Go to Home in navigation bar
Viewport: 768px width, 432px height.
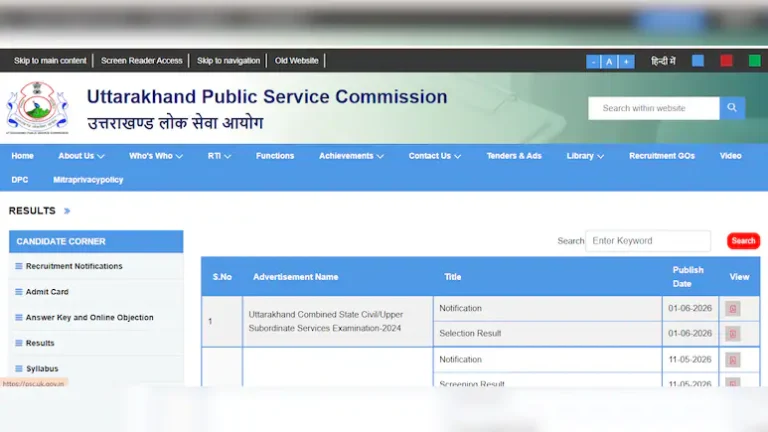pyautogui.click(x=23, y=156)
